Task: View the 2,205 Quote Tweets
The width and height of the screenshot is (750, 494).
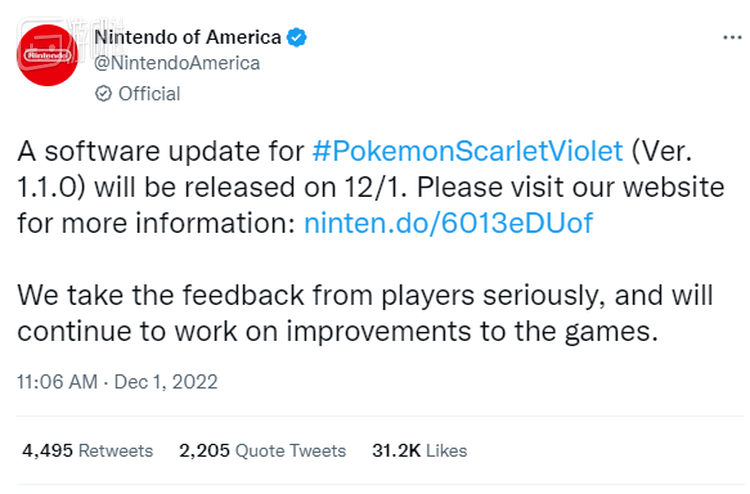Action: [262, 451]
